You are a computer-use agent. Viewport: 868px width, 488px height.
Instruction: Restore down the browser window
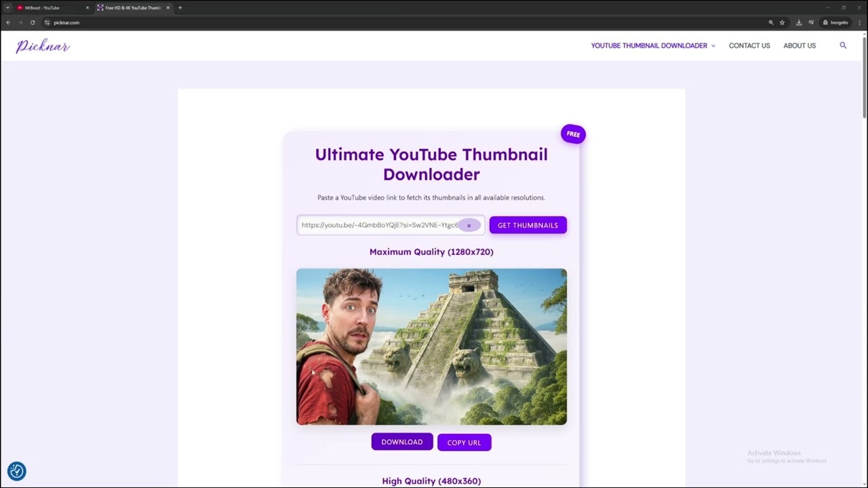coord(844,7)
